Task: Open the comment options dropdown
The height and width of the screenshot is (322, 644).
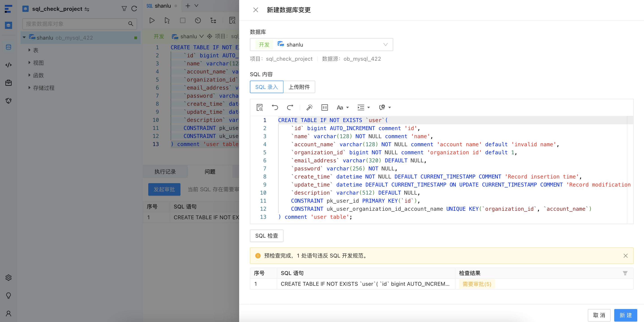Action: 385,107
